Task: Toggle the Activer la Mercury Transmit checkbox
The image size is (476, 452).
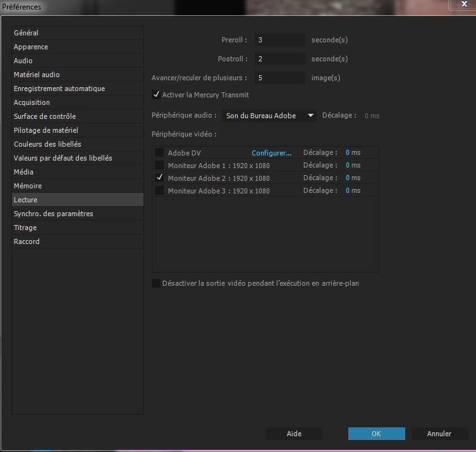Action: [x=156, y=95]
